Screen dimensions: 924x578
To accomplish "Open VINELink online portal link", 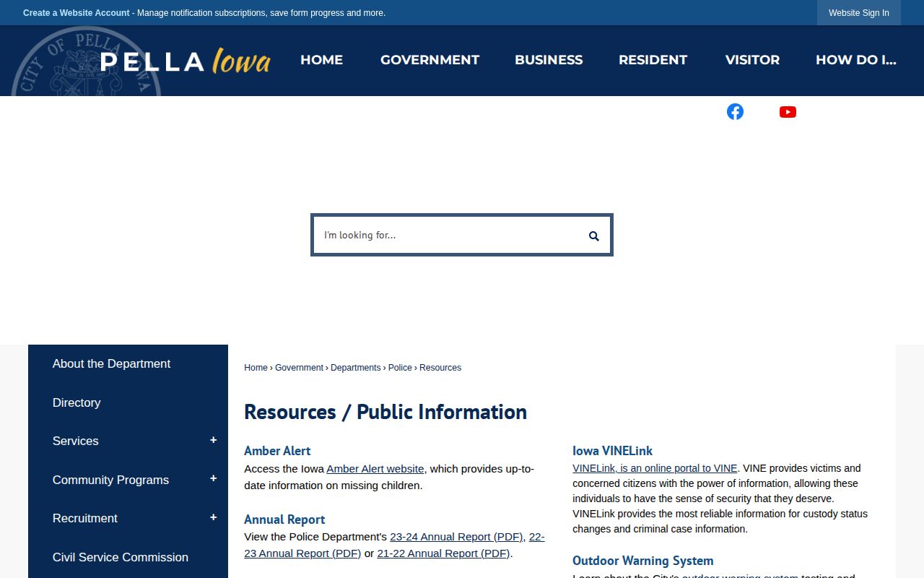I will click(655, 468).
